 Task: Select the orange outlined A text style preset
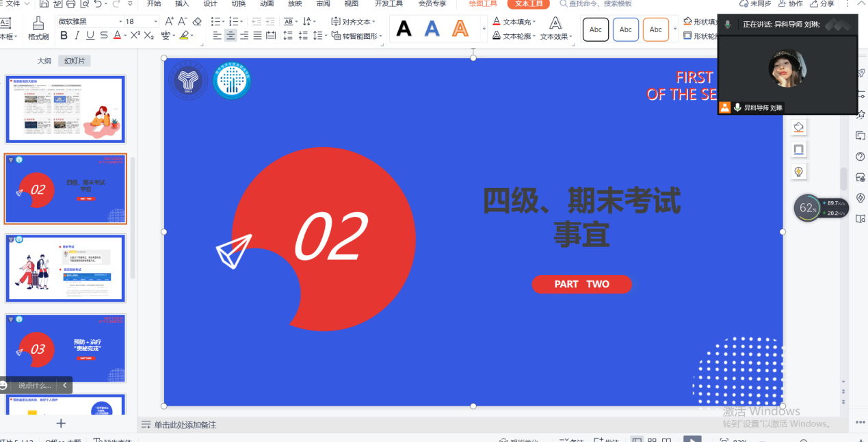pos(460,29)
